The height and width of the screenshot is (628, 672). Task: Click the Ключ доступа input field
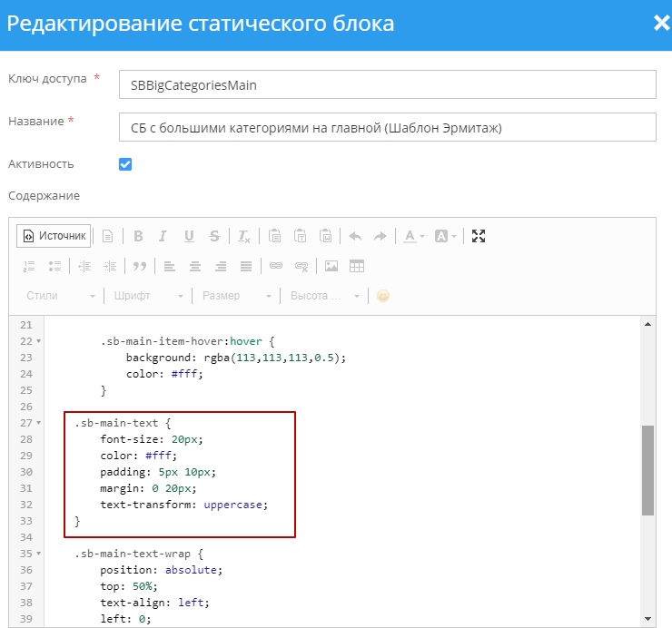(x=387, y=85)
